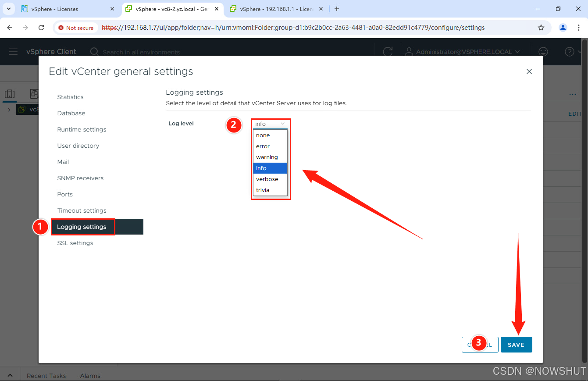The image size is (588, 381).
Task: Open Administrator@VSPHERE.LOCAL user menu
Action: 463,52
